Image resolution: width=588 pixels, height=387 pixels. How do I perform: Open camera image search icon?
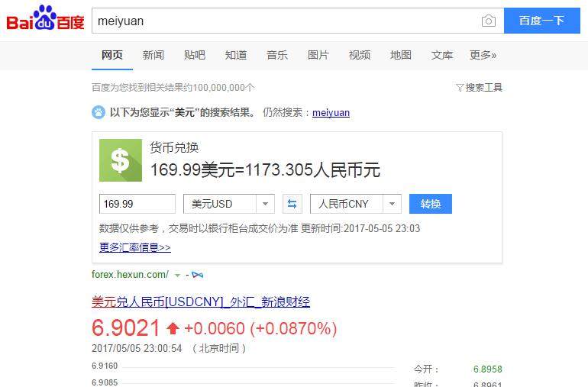point(488,21)
